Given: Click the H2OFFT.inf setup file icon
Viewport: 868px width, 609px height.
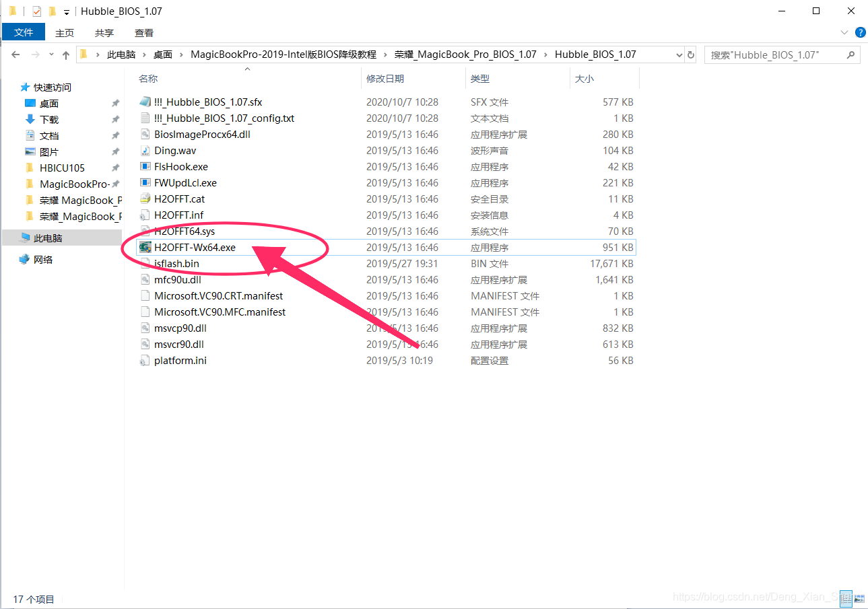Looking at the screenshot, I should 145,215.
